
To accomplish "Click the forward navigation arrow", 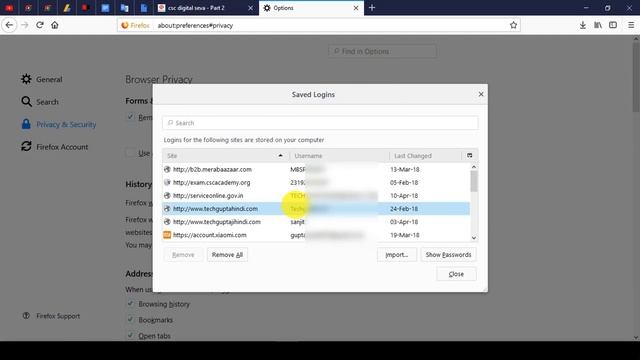I will [24, 25].
